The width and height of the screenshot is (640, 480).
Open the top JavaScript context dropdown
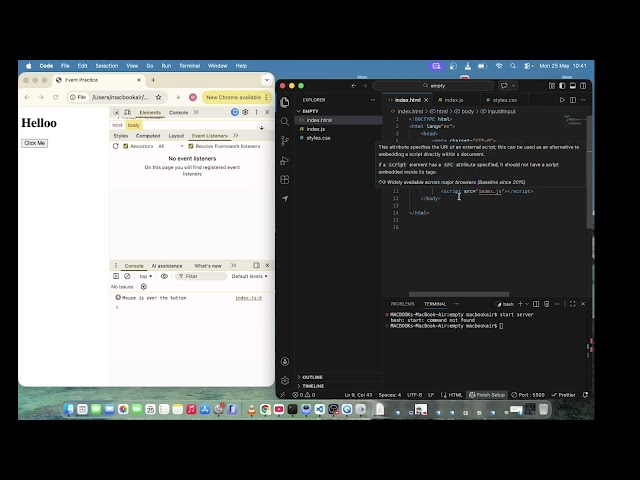click(x=145, y=276)
